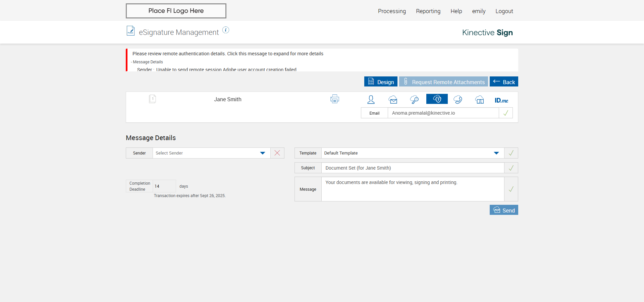Choose the in-person signer person icon
Screen dimensions: 644x302
pos(371,100)
